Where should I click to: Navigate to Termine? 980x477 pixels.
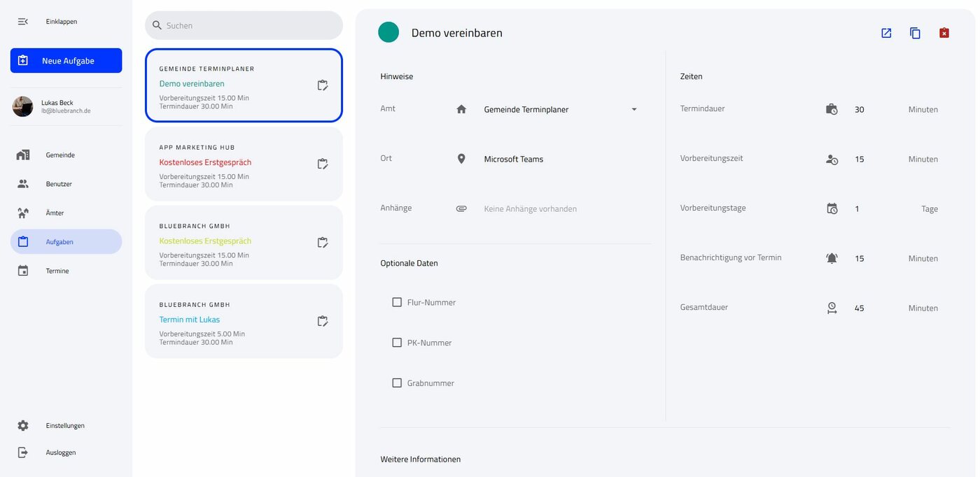(66, 271)
